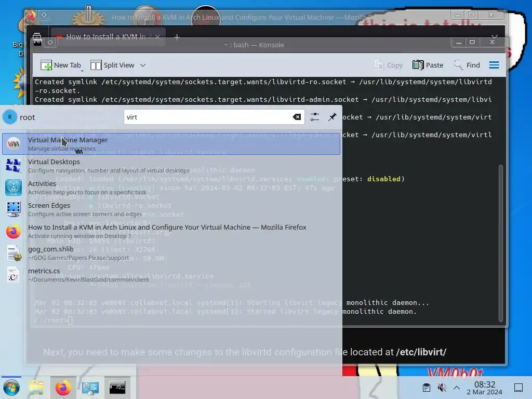Launch Virtual Machine Manager from search results
532x399 pixels.
171,144
